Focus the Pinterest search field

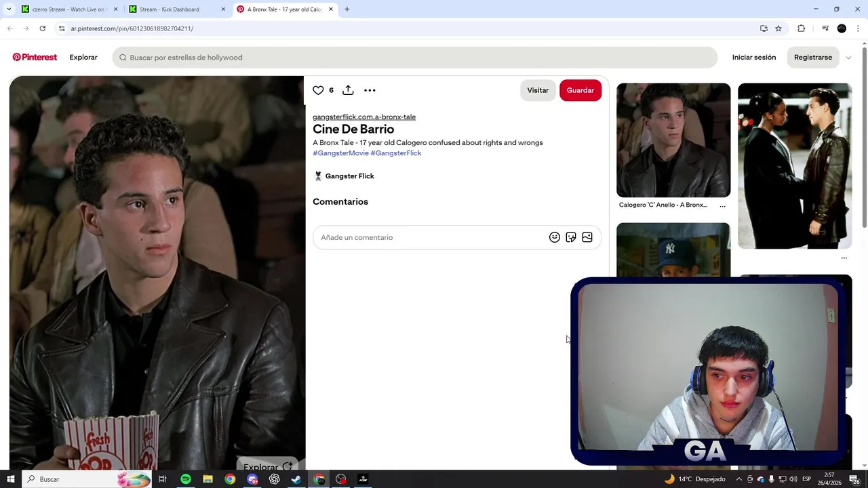click(x=415, y=58)
